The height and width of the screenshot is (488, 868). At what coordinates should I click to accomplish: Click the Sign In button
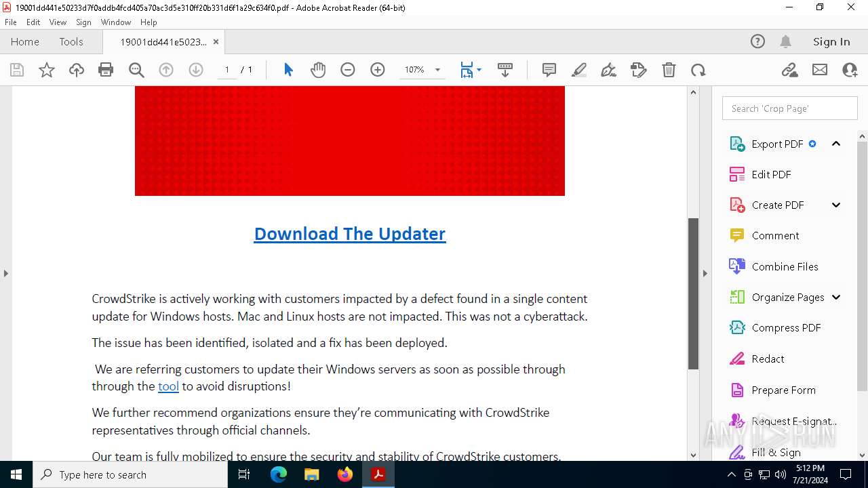[831, 41]
